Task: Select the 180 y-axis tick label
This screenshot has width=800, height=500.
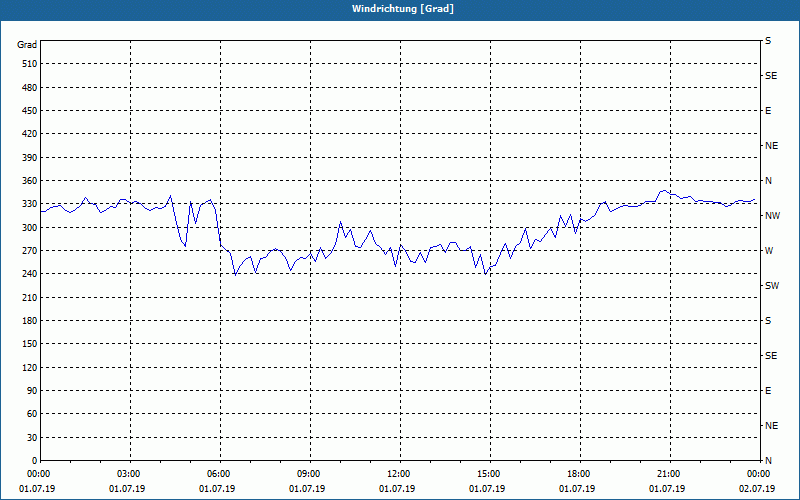Action: [30, 321]
